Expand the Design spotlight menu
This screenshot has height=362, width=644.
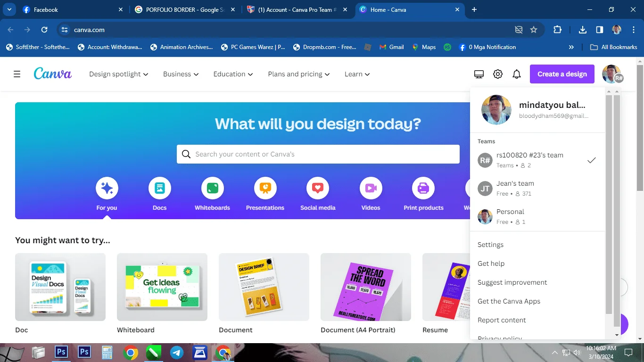click(119, 74)
